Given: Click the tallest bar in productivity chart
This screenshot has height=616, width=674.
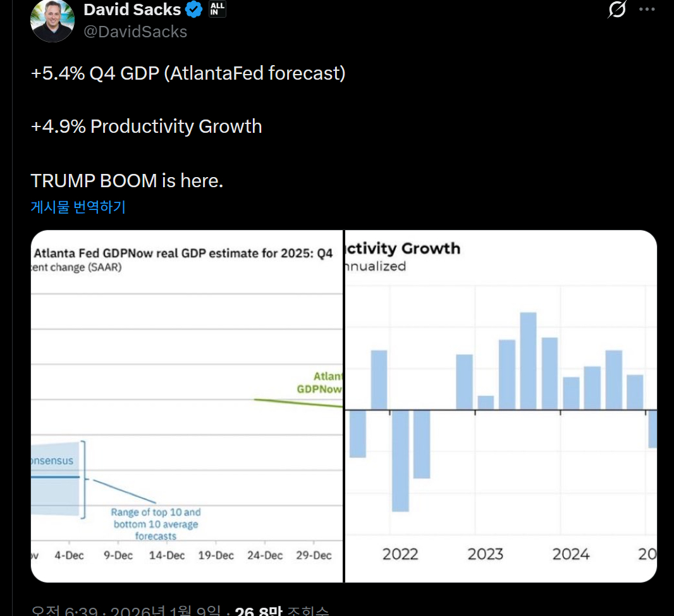Looking at the screenshot, I should pyautogui.click(x=528, y=360).
